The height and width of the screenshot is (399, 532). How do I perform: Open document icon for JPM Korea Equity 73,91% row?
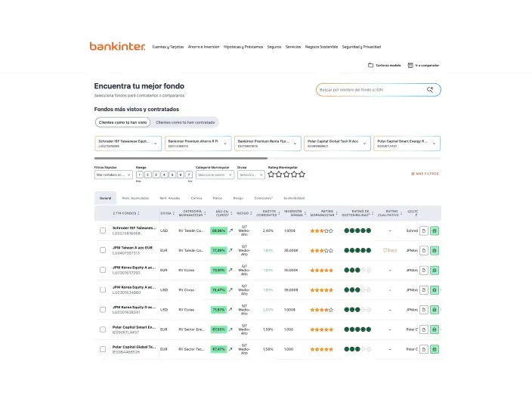click(424, 270)
